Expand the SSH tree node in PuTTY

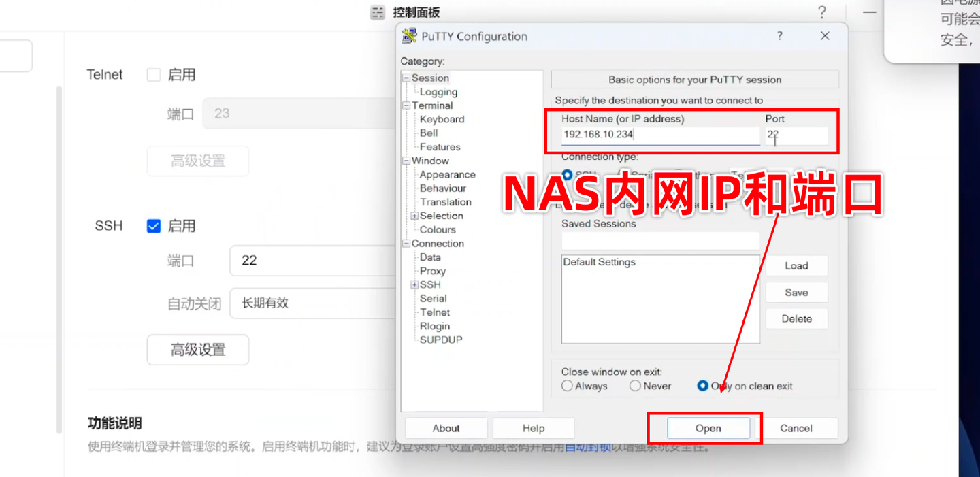414,285
